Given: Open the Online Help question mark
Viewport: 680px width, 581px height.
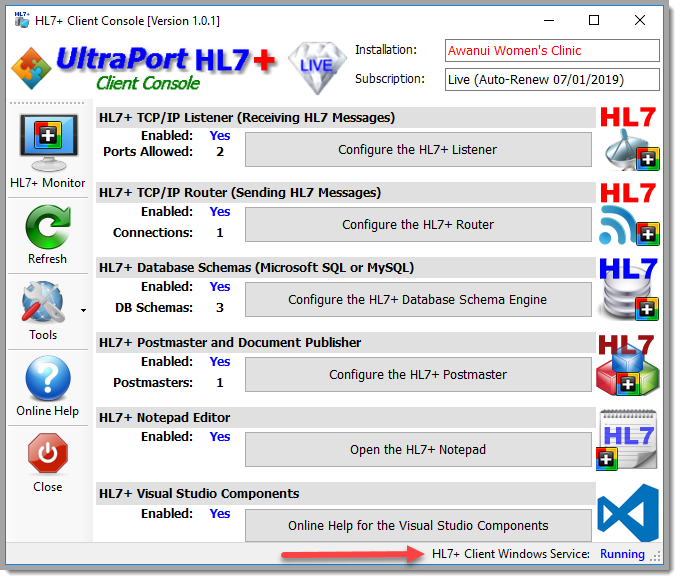Looking at the screenshot, I should coord(48,379).
